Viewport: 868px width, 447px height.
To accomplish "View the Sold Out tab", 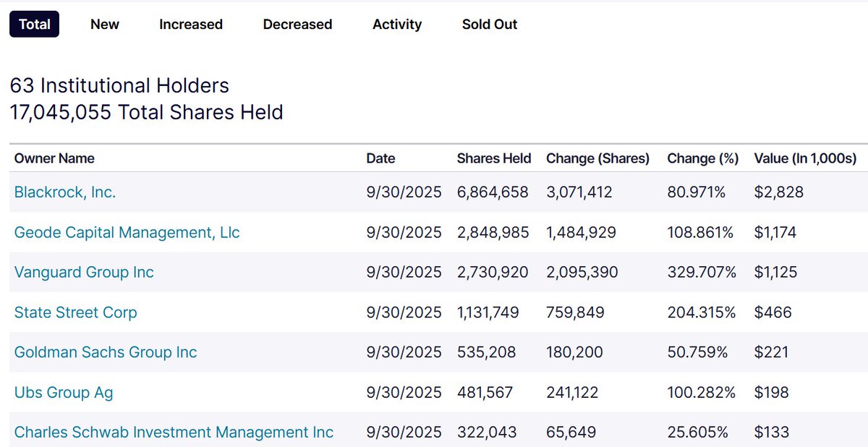I will pos(490,25).
